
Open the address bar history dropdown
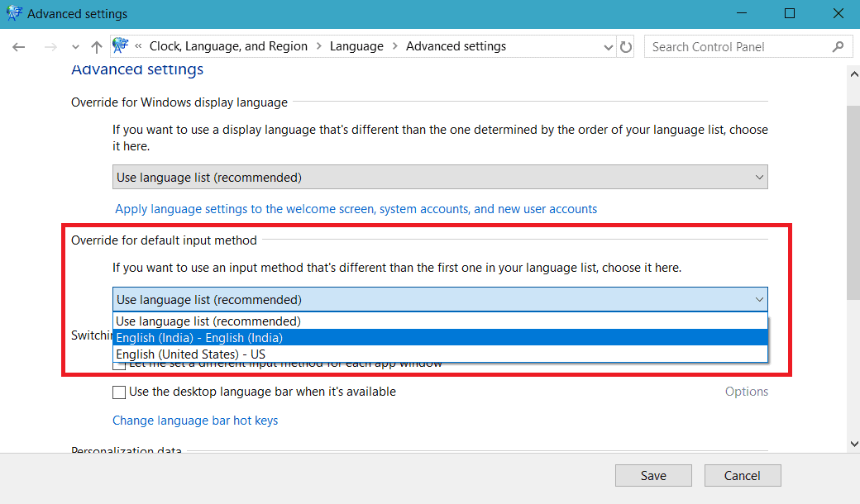pyautogui.click(x=609, y=46)
